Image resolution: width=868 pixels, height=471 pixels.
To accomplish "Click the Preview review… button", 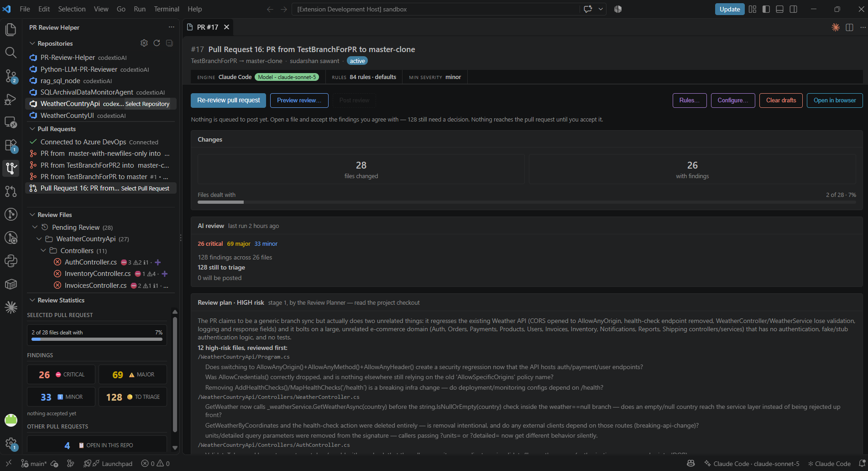I will pyautogui.click(x=299, y=101).
